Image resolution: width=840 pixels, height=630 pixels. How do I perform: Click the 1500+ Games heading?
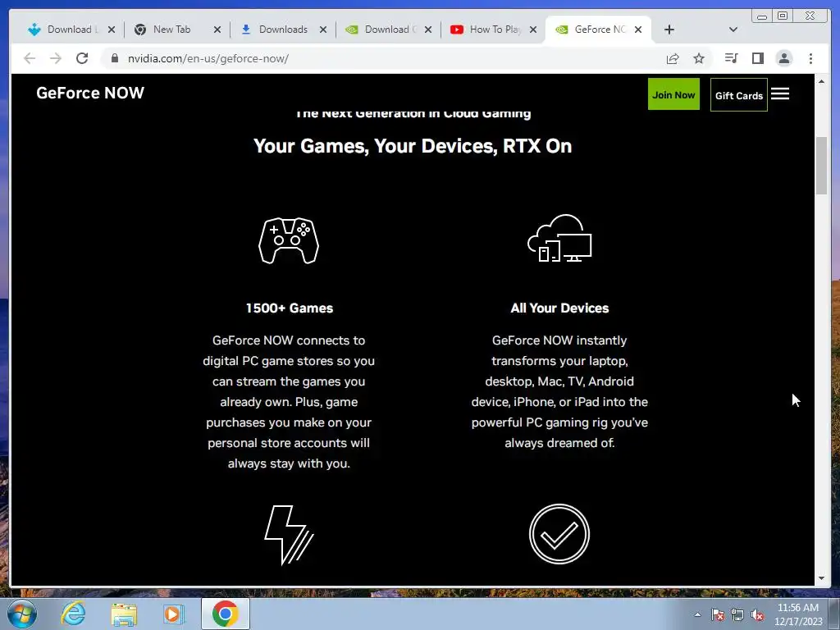pyautogui.click(x=290, y=308)
